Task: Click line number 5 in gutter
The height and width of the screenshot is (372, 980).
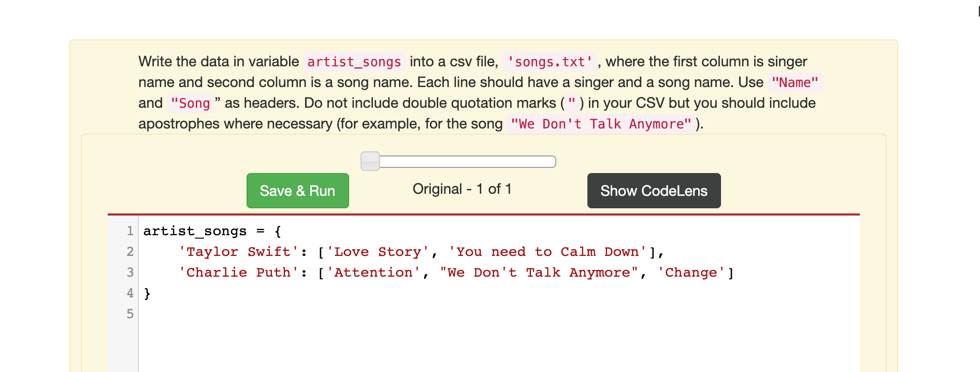Action: click(130, 314)
